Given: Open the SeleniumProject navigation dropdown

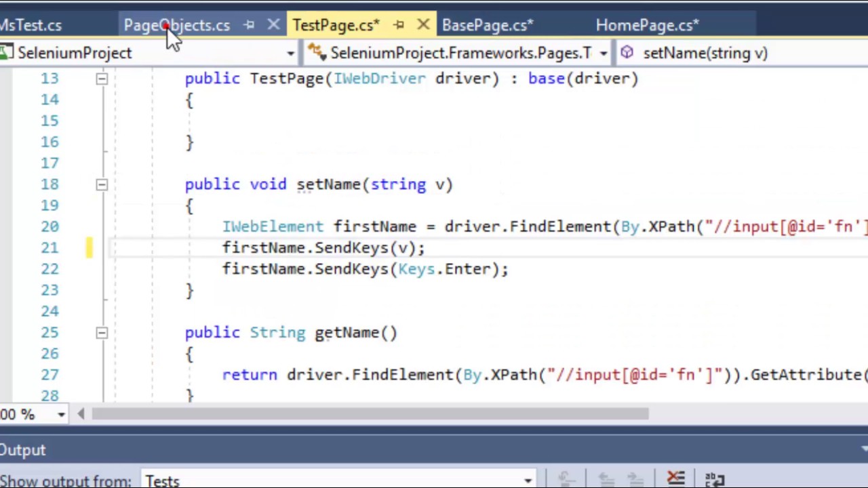Looking at the screenshot, I should point(290,53).
